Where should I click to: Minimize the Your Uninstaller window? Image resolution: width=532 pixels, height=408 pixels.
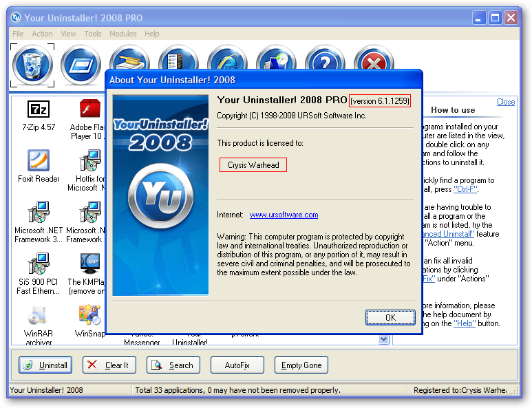click(x=479, y=18)
